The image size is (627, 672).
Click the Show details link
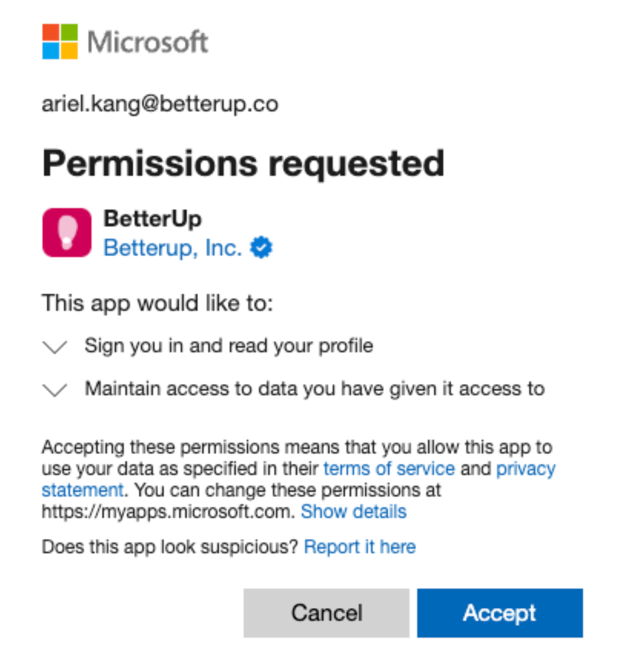[354, 512]
